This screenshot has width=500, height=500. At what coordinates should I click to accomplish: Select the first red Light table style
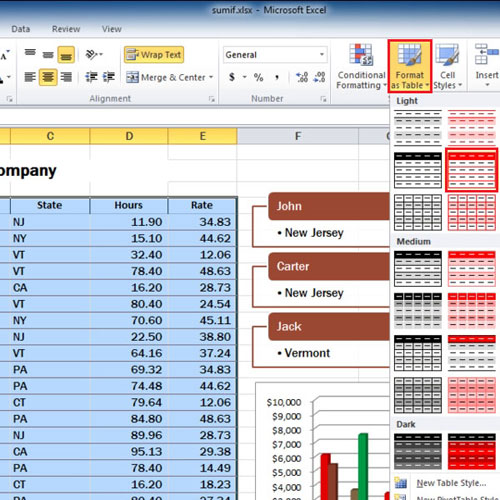click(471, 128)
